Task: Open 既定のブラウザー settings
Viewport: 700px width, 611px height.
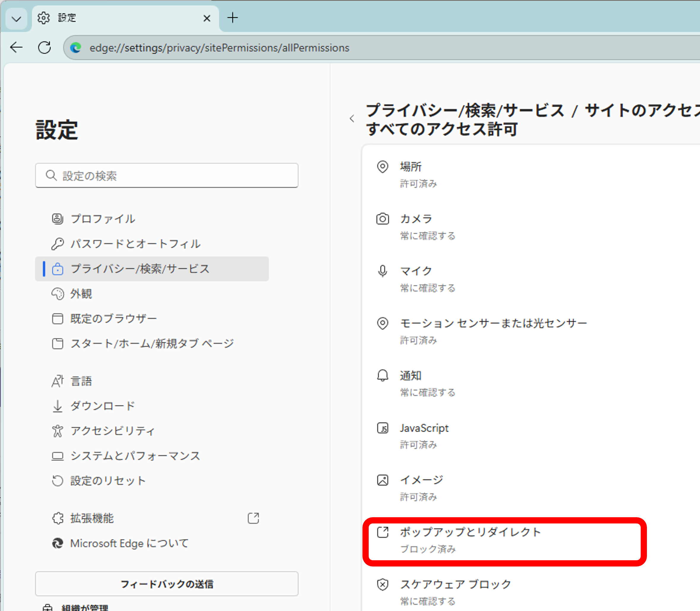Action: click(x=113, y=318)
